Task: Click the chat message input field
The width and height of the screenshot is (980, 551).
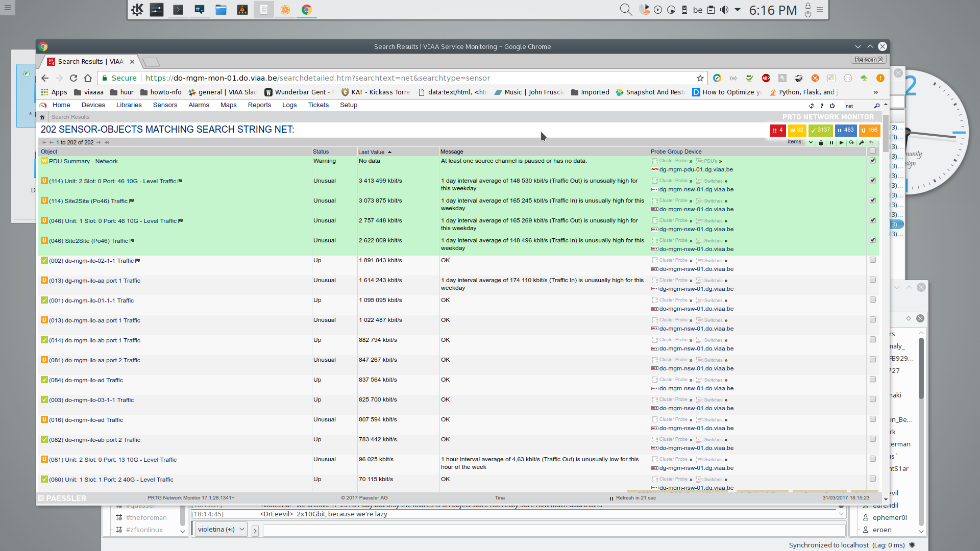Action: pos(554,531)
